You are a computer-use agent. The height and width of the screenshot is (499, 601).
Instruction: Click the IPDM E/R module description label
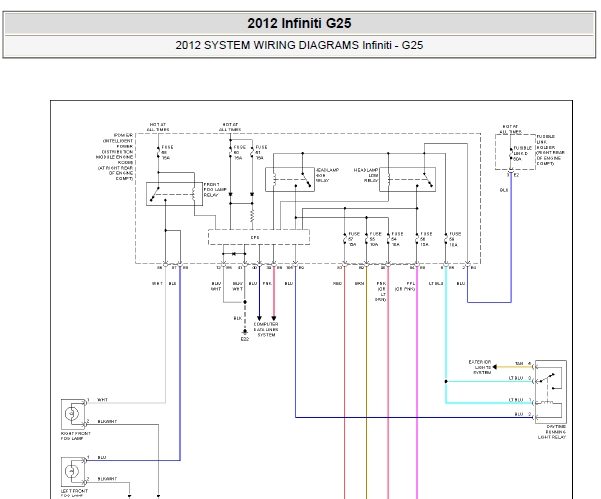point(115,157)
